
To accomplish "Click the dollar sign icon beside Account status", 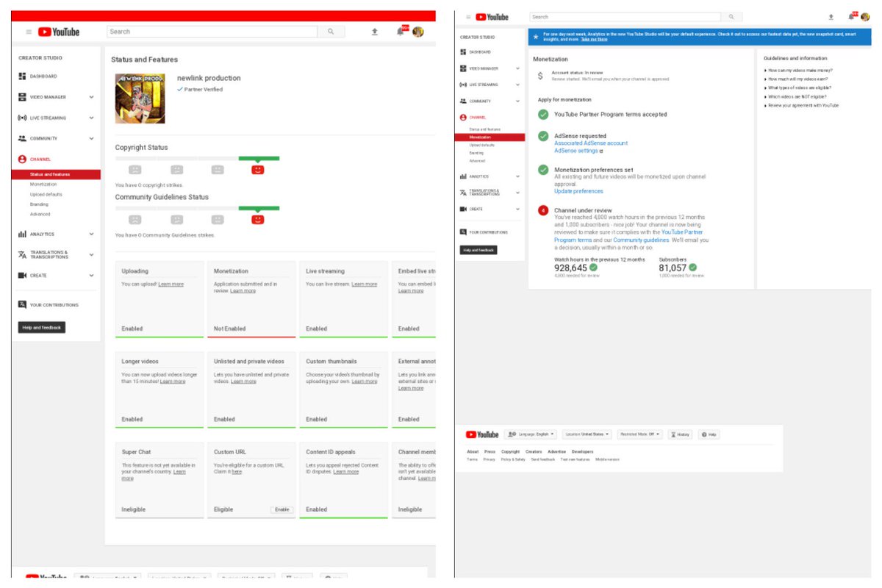I will 540,75.
